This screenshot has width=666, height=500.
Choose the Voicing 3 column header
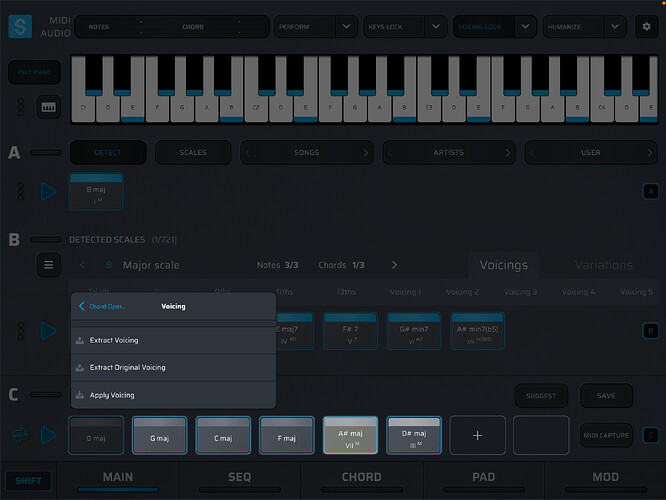tap(520, 292)
